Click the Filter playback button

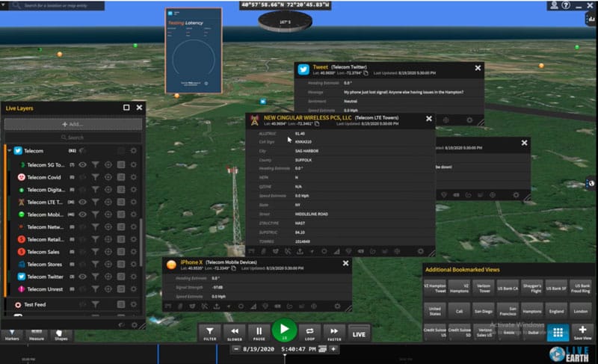click(x=210, y=333)
